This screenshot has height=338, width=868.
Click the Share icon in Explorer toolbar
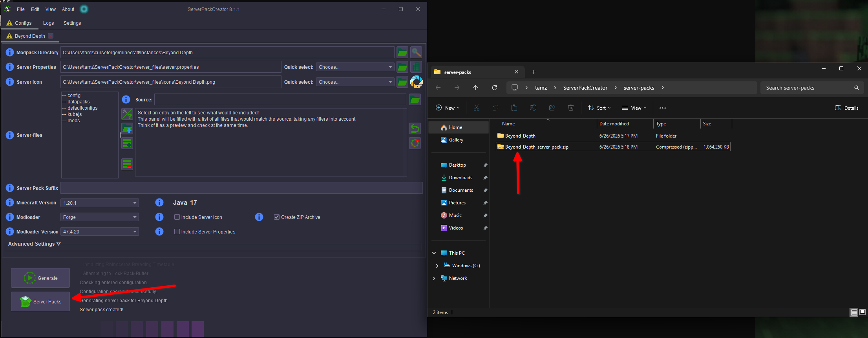(x=552, y=108)
